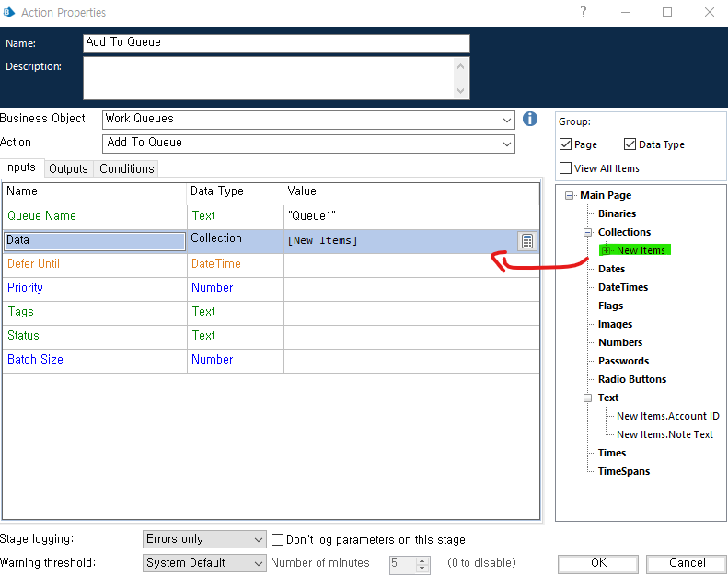Uncheck the Page group checkbox
The image size is (728, 577).
[x=565, y=144]
